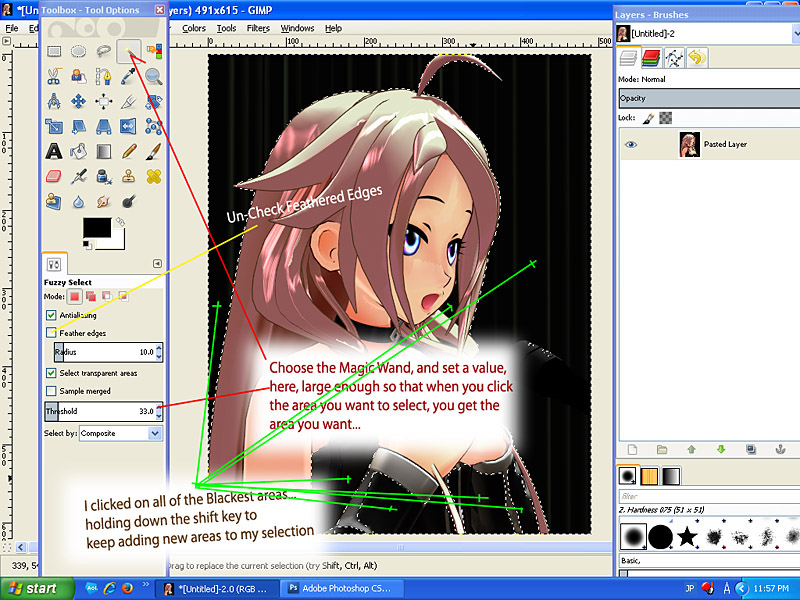Pick the Eraser tool

(x=53, y=176)
